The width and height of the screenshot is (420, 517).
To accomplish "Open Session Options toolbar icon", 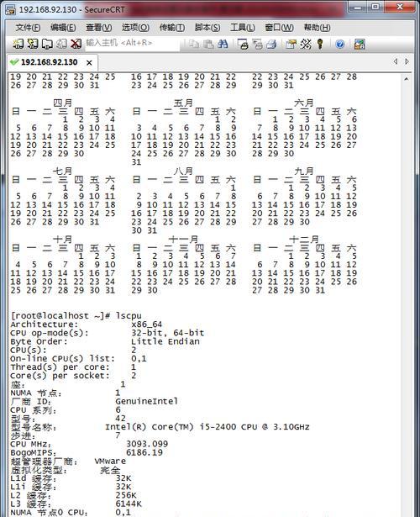I will (x=291, y=44).
